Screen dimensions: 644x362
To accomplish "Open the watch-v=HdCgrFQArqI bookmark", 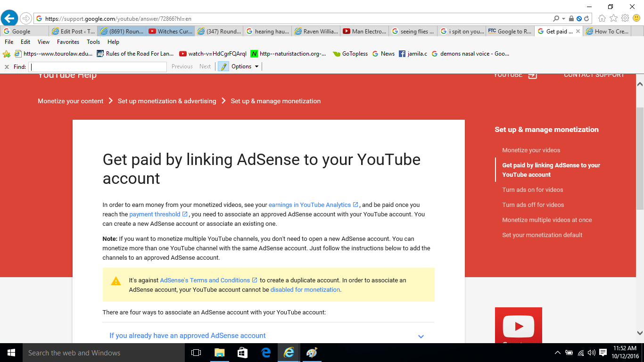I will click(213, 54).
